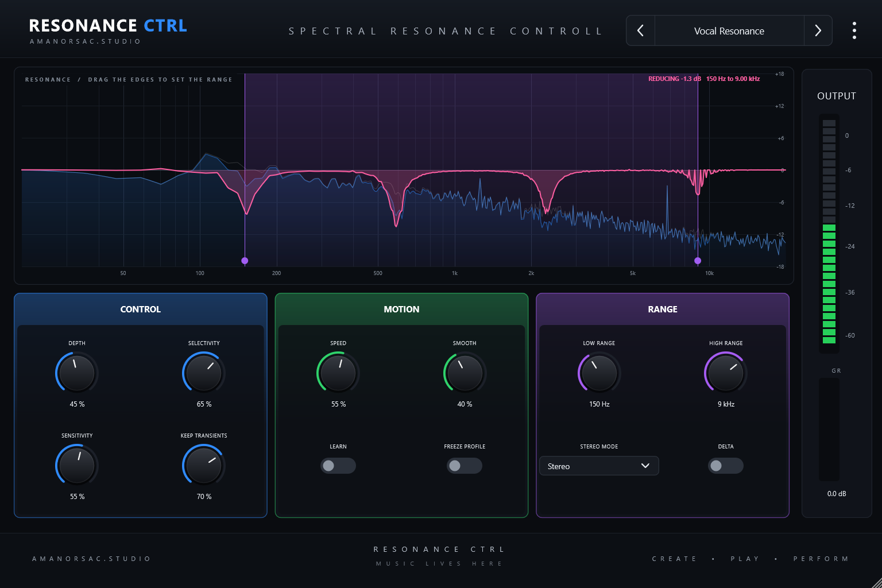Click the Low Range value 150 Hz
882x588 pixels.
[599, 404]
